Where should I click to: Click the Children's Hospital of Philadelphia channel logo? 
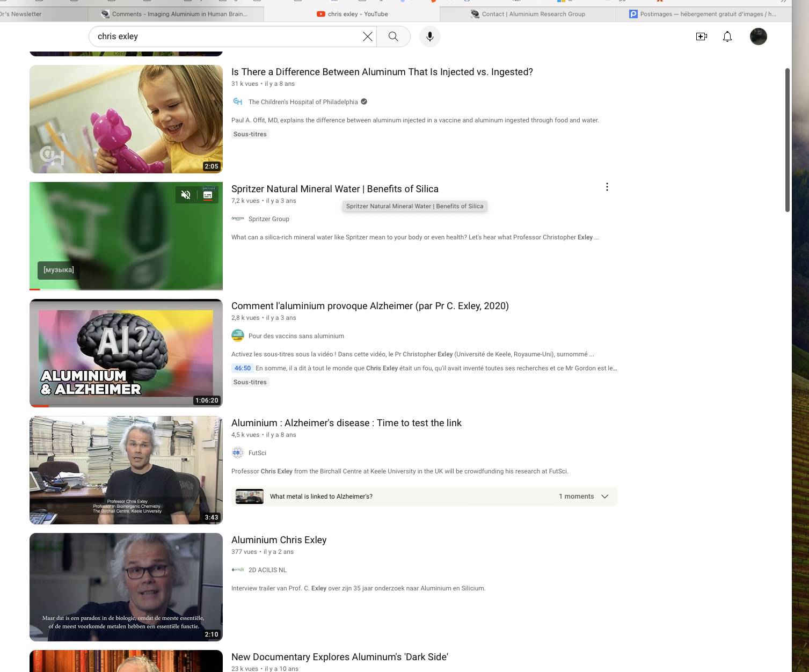click(x=238, y=101)
